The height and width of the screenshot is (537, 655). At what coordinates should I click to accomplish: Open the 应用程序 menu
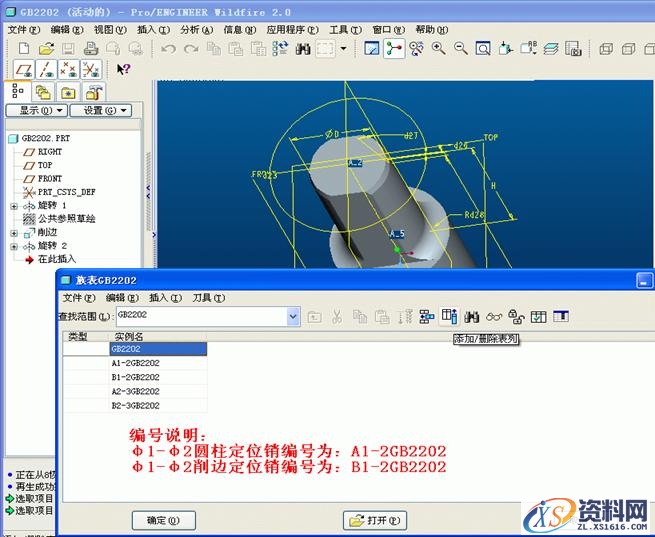point(293,30)
